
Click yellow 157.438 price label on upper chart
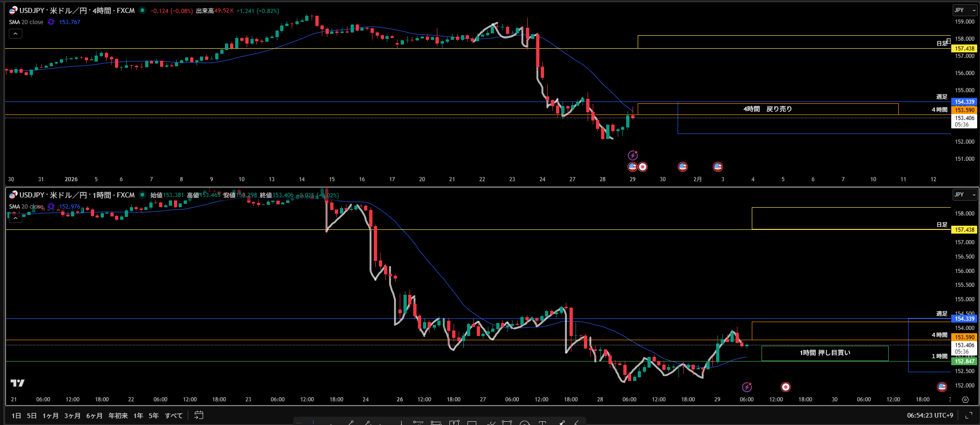(964, 49)
